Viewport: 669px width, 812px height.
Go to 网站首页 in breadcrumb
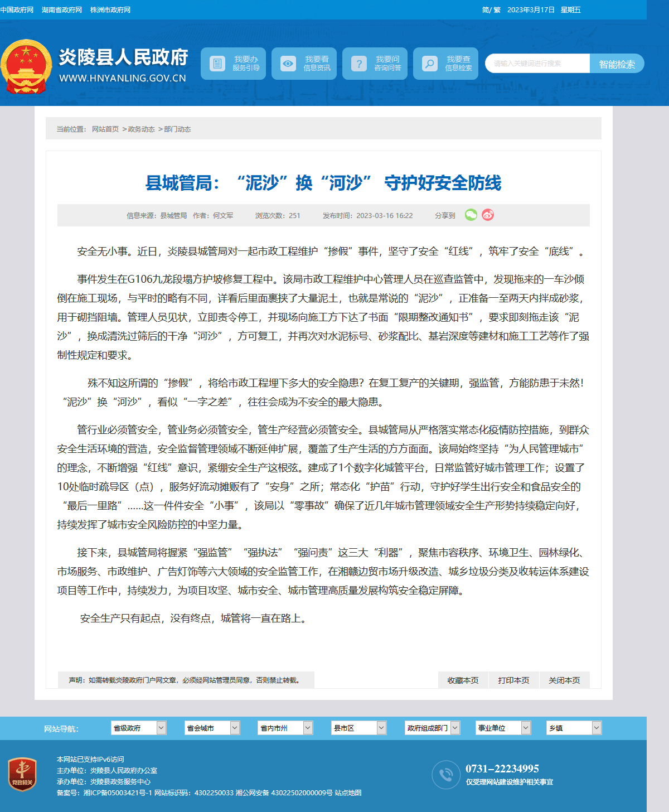(x=105, y=129)
